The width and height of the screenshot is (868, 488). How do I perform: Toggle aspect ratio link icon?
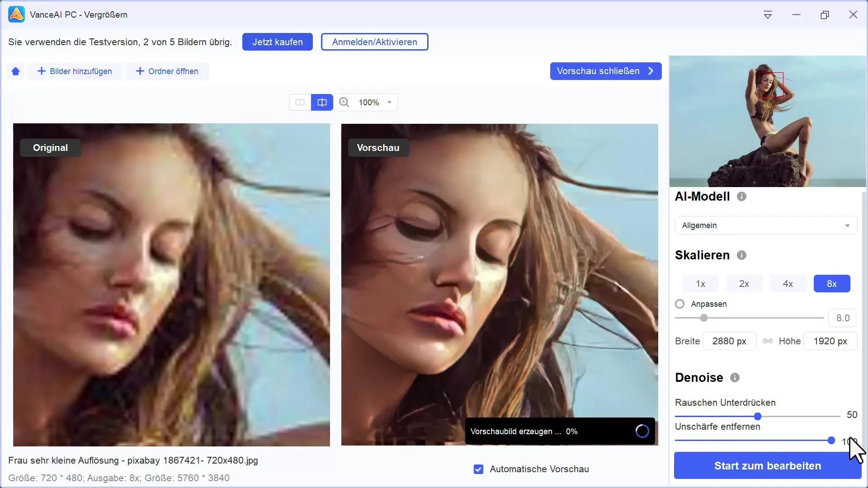coord(768,341)
